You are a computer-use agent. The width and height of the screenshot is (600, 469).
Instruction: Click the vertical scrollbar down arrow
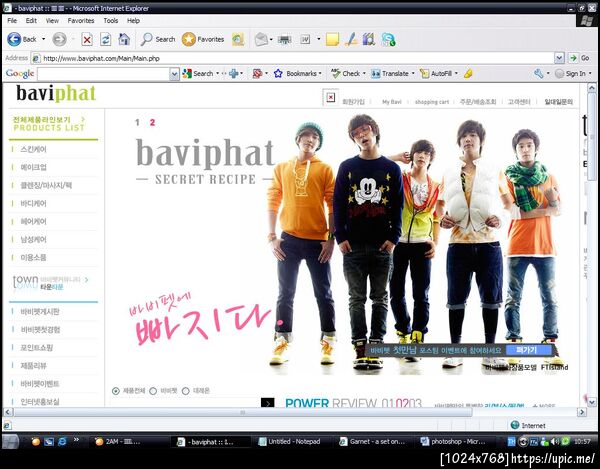point(592,402)
